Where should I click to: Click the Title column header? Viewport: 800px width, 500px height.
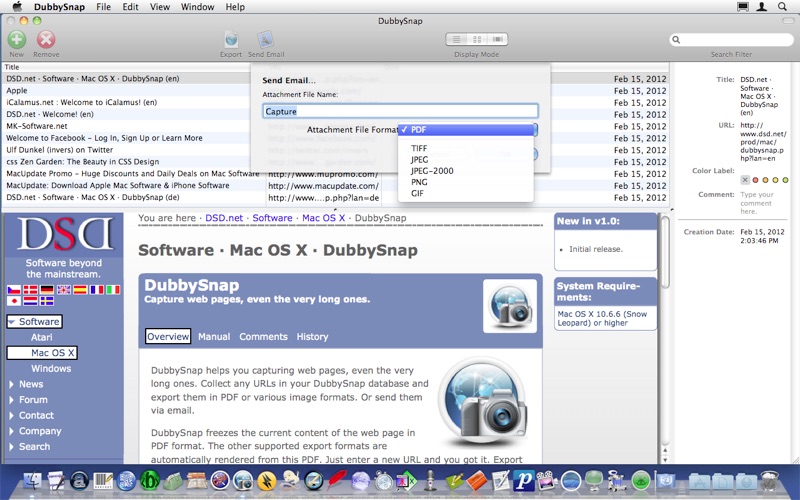click(x=134, y=67)
